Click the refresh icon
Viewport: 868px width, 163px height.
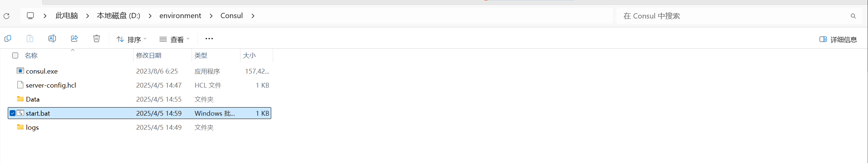pos(7,16)
